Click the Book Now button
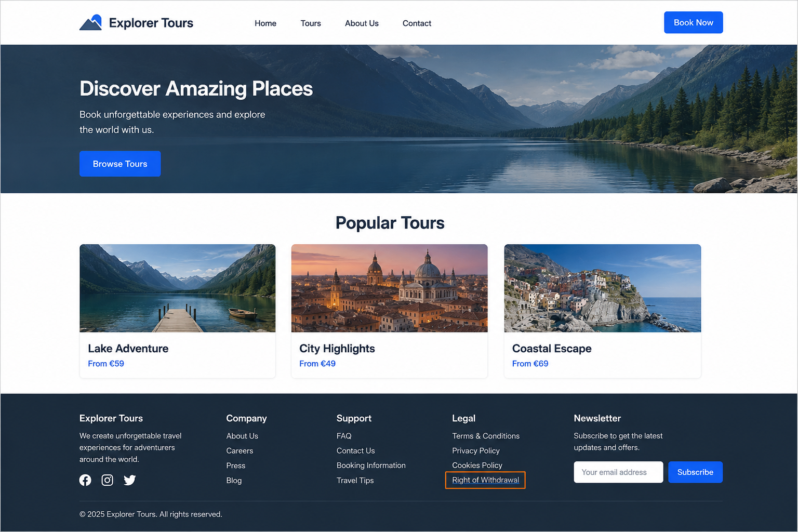 tap(693, 22)
